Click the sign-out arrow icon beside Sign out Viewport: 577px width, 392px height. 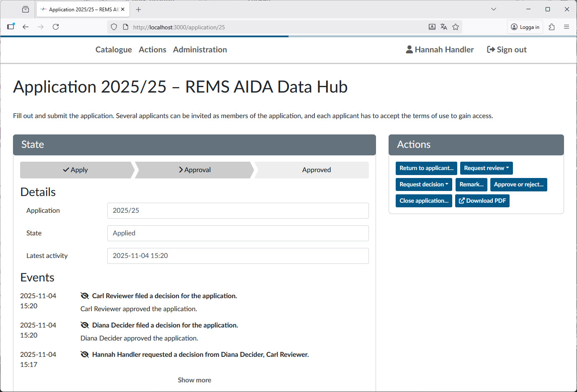pos(490,49)
